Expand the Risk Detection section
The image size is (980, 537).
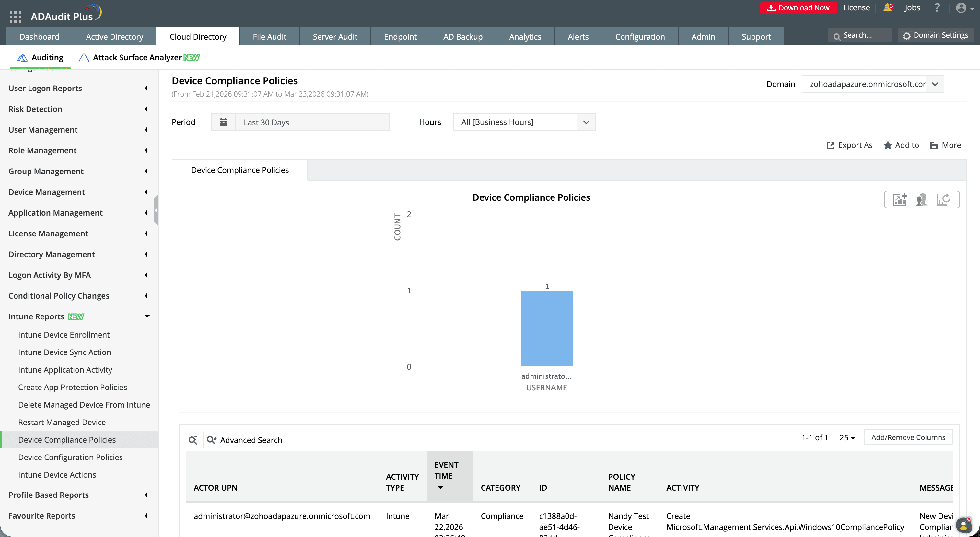(x=146, y=109)
